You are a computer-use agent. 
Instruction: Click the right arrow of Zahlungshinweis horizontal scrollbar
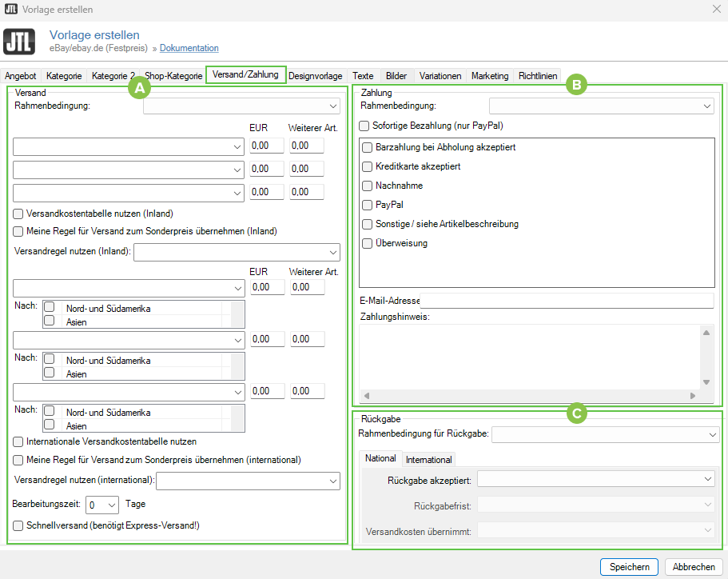(x=693, y=396)
